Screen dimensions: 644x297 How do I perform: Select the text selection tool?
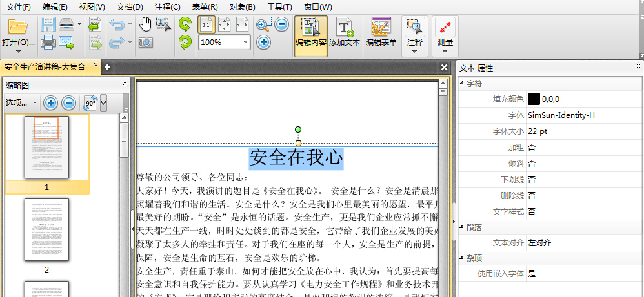[163, 25]
